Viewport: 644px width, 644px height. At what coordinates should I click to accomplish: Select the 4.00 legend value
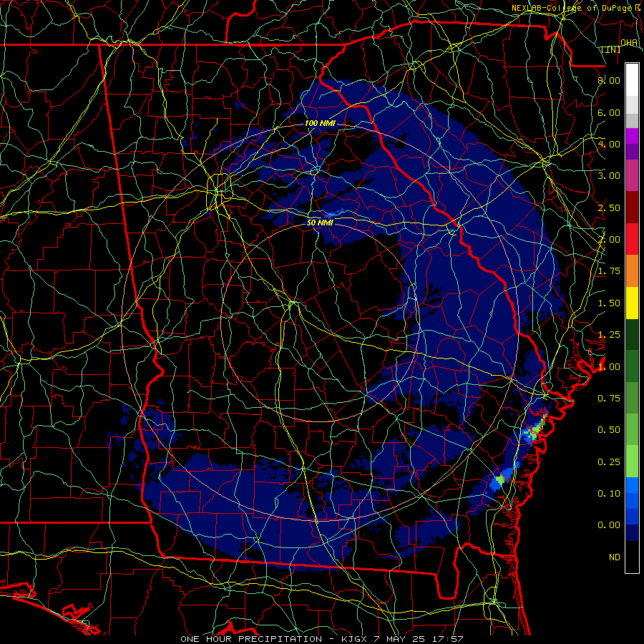click(609, 144)
